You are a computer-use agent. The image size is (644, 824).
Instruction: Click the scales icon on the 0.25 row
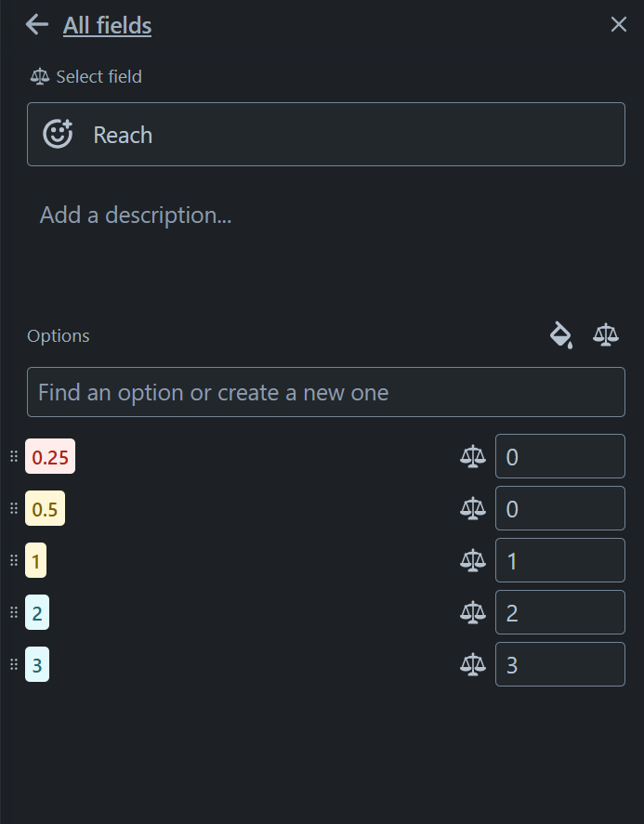[x=474, y=456]
